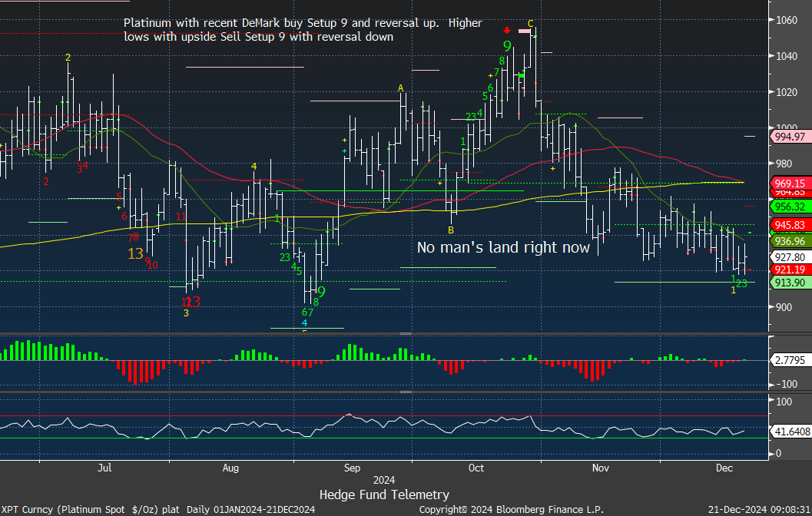Screen dimensions: 812x516
Task: Click the white 927.80 last price tag
Action: (789, 257)
